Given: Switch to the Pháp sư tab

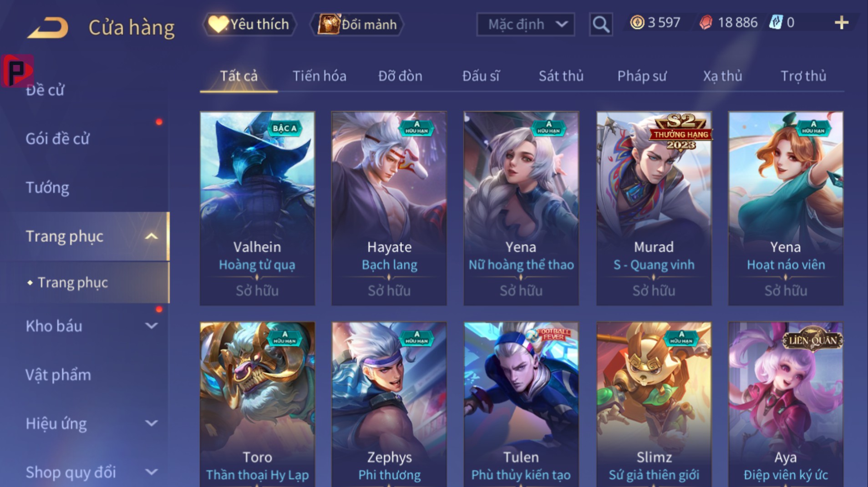Looking at the screenshot, I should [x=642, y=76].
